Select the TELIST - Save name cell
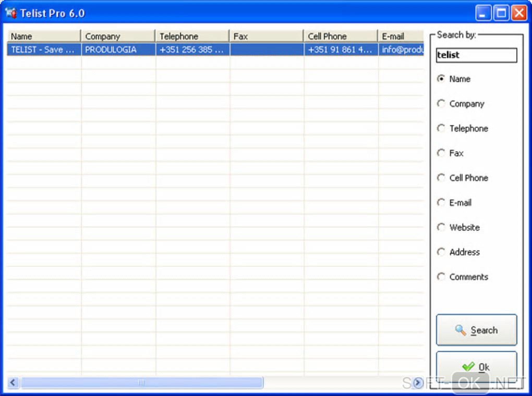The height and width of the screenshot is (396, 532). [44, 49]
